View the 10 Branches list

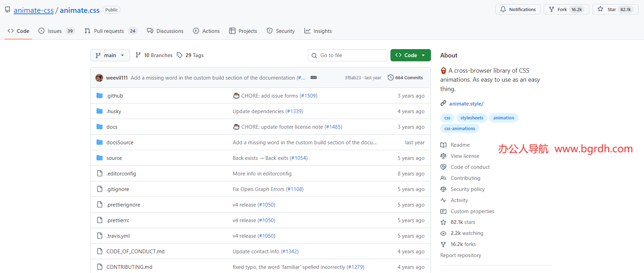point(154,55)
